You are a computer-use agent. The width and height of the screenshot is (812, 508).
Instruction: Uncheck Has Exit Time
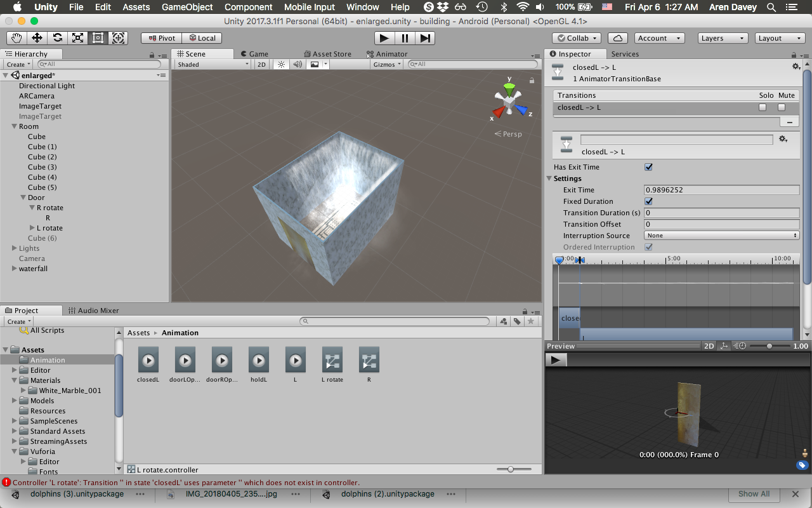pyautogui.click(x=648, y=167)
